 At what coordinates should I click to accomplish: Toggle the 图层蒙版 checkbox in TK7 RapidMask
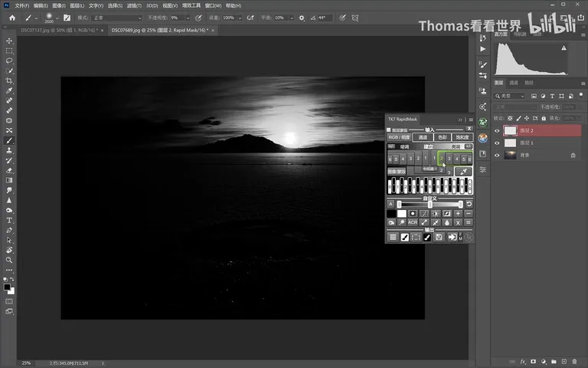click(x=388, y=130)
